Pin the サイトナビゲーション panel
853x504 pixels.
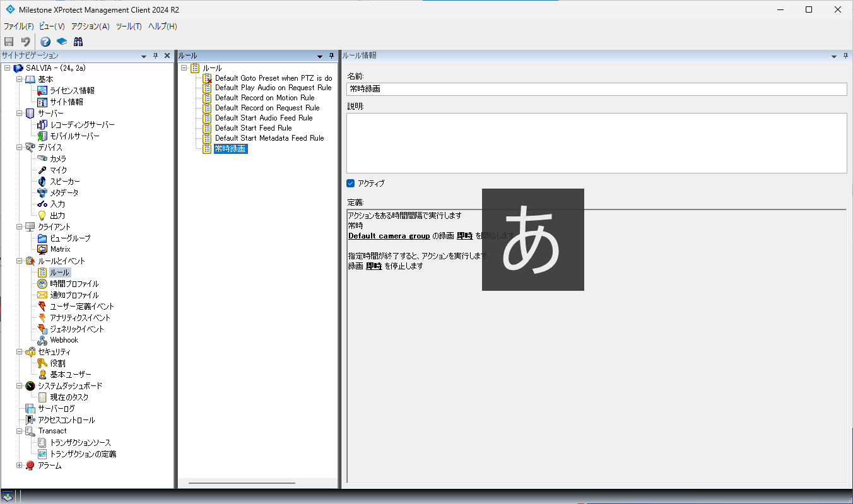coord(156,56)
